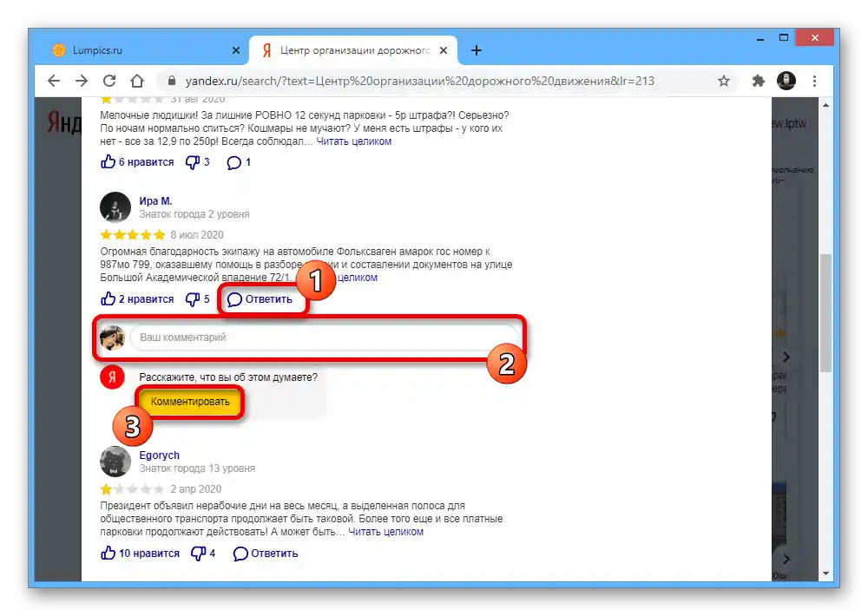
Task: Reload the current page
Action: 109,81
